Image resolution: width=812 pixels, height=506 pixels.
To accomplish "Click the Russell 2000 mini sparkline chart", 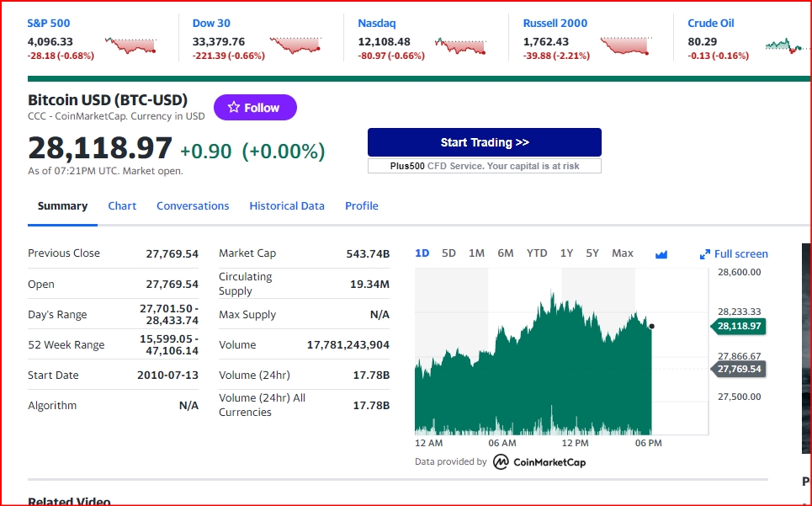I will pyautogui.click(x=625, y=45).
